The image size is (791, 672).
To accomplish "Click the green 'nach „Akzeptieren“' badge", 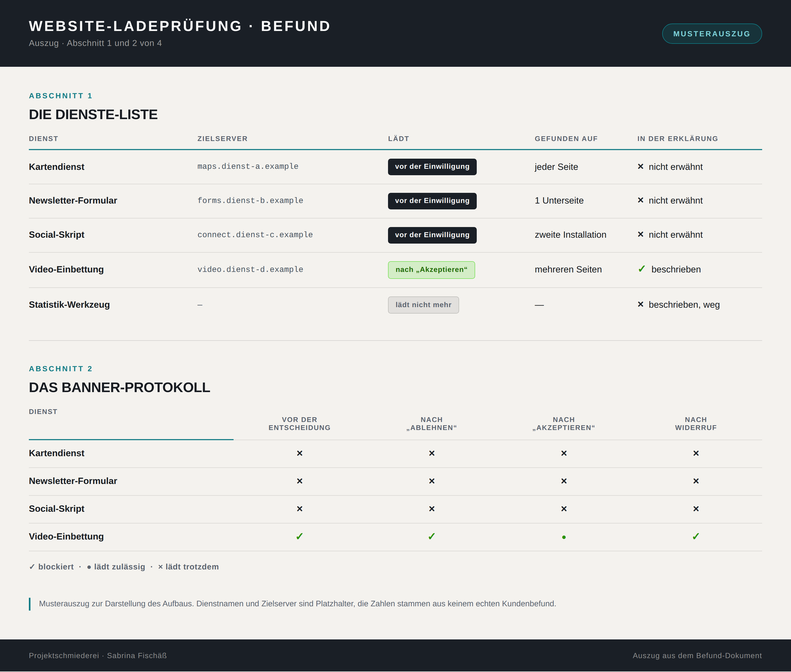I will pyautogui.click(x=431, y=270).
